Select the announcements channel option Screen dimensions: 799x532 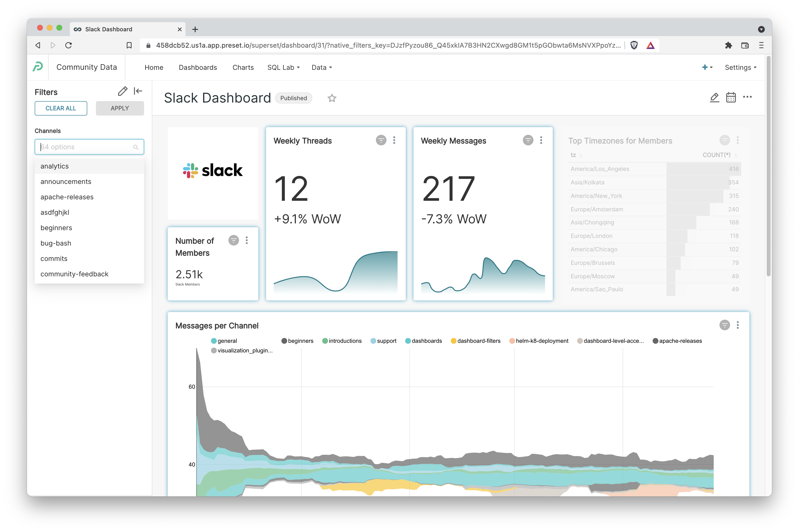tap(66, 182)
